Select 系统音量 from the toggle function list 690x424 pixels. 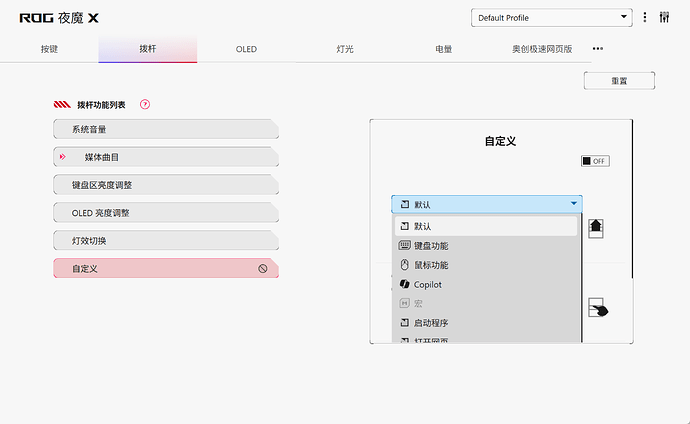click(165, 129)
